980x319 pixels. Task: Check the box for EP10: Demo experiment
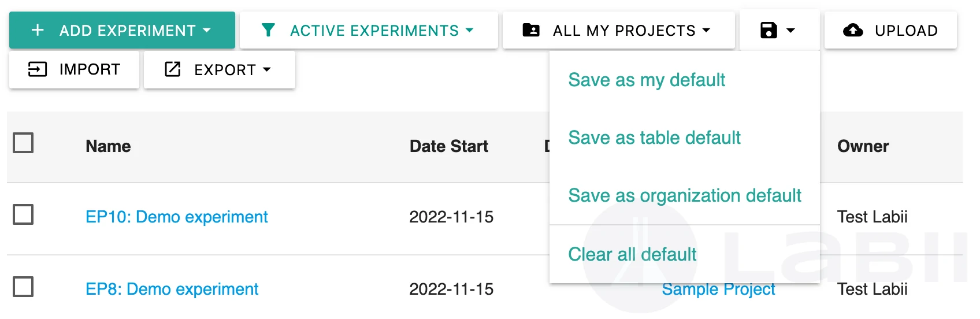pyautogui.click(x=23, y=214)
